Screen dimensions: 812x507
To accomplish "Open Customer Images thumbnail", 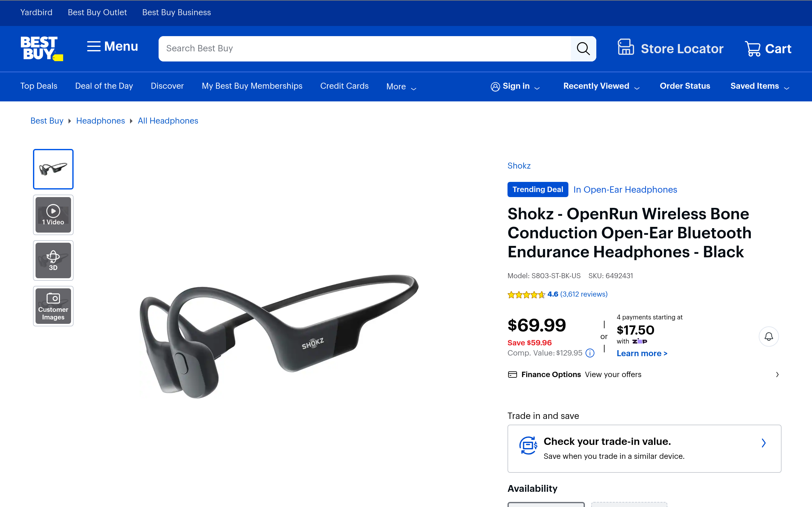I will (53, 306).
